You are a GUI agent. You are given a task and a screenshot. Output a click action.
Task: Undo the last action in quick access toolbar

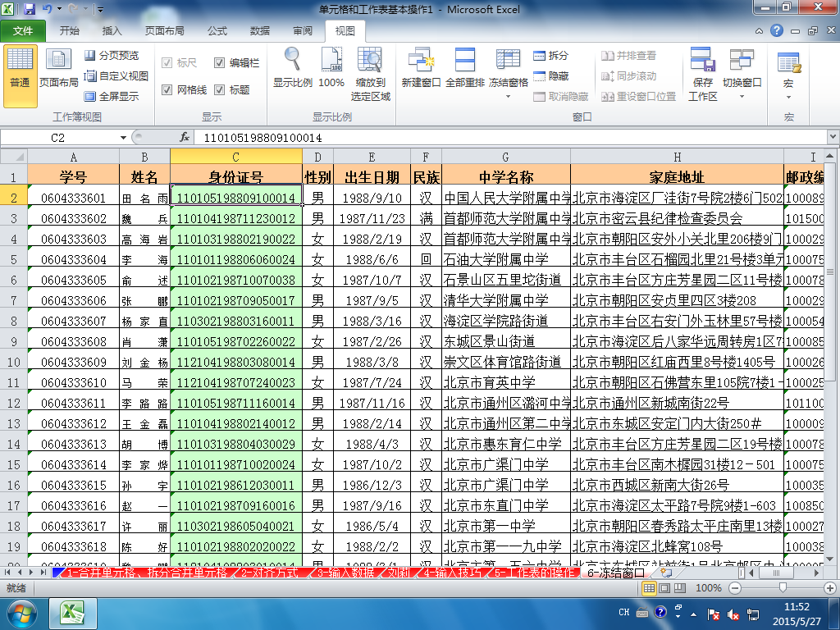pyautogui.click(x=47, y=9)
